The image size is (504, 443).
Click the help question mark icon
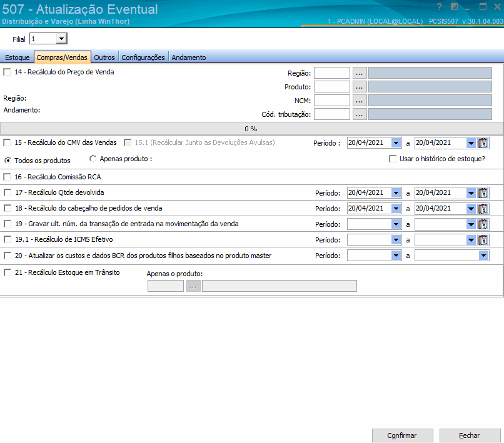(440, 7)
